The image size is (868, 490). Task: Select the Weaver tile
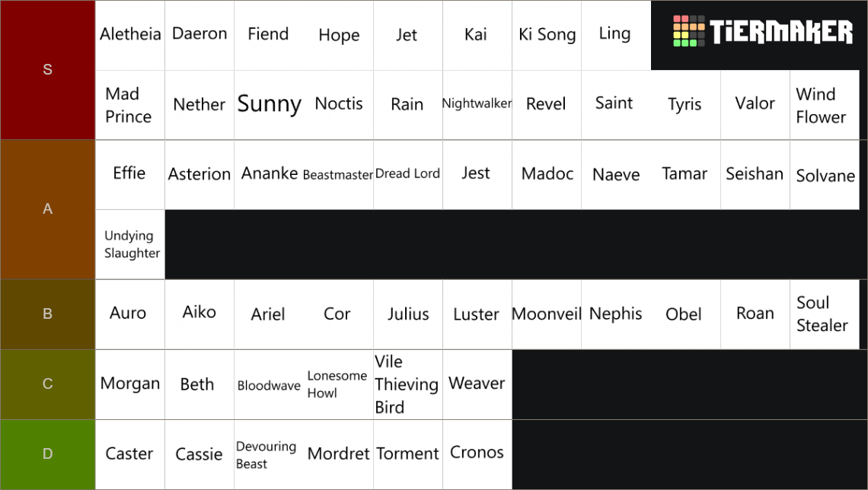tap(477, 384)
